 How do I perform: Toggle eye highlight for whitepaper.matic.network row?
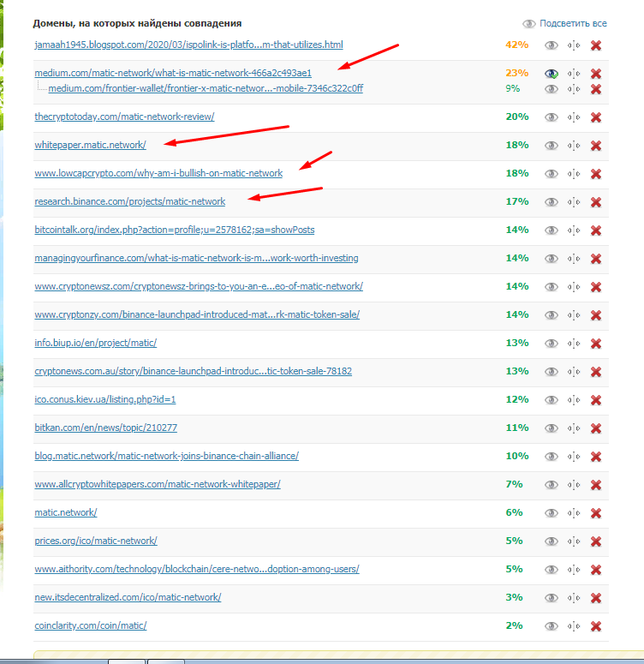[551, 146]
